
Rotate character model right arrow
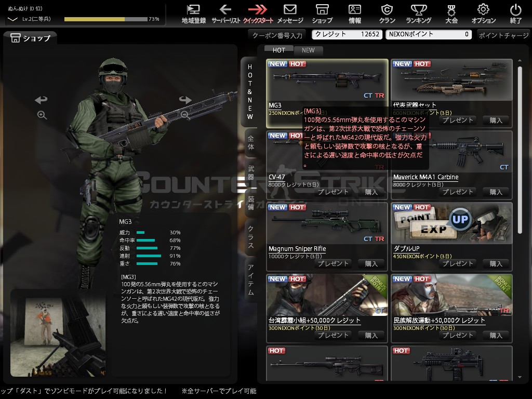pyautogui.click(x=185, y=100)
